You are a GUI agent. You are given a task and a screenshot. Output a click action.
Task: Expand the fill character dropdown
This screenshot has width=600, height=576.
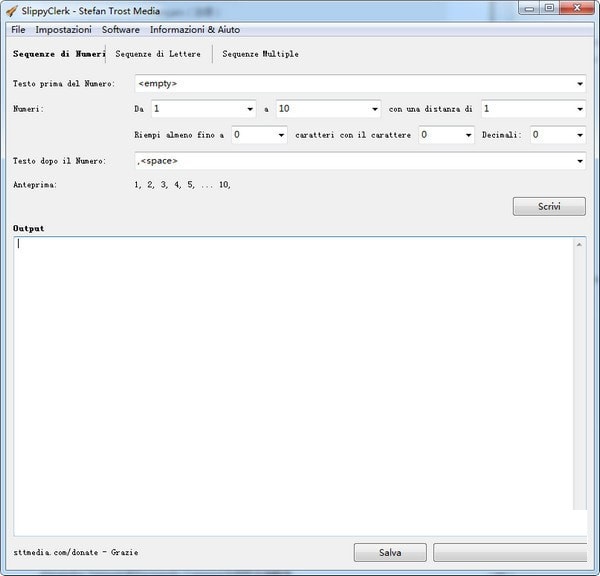[467, 135]
